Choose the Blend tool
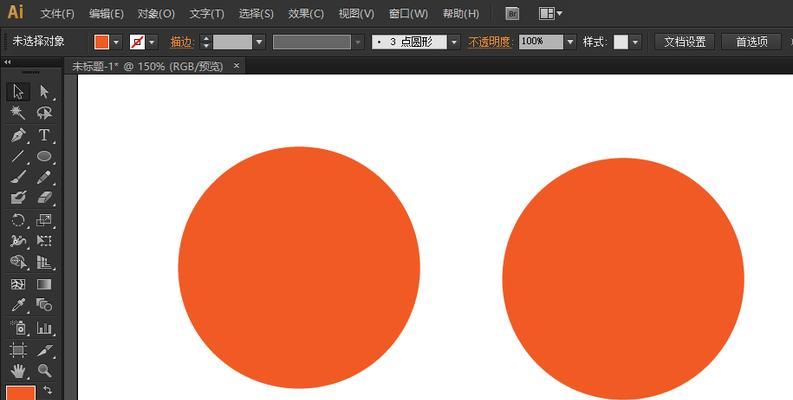The width and height of the screenshot is (793, 400). pyautogui.click(x=45, y=305)
